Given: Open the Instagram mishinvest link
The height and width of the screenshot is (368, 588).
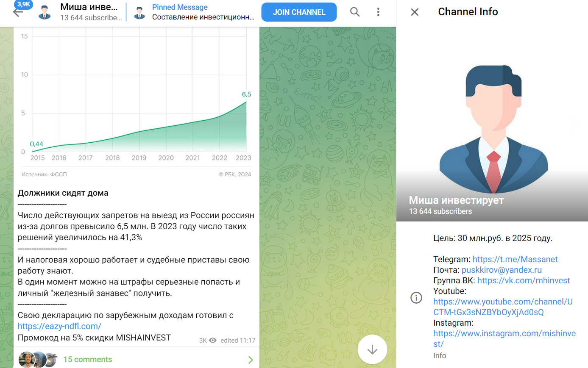Looking at the screenshot, I should [x=504, y=339].
